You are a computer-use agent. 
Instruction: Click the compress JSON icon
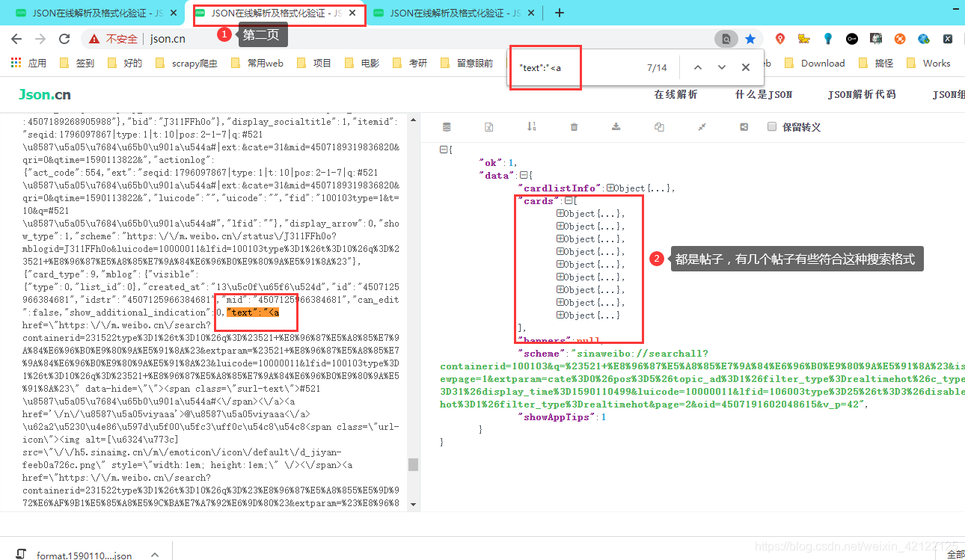click(702, 127)
